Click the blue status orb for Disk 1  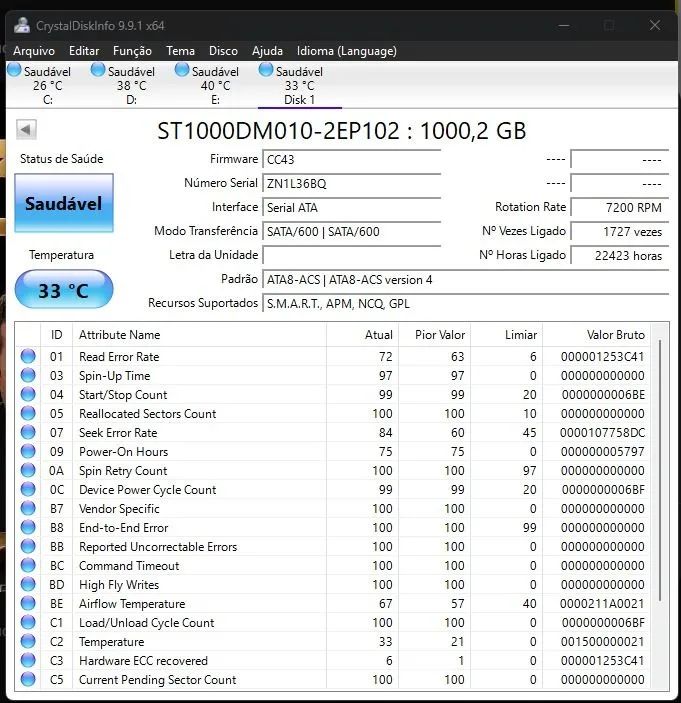(265, 70)
